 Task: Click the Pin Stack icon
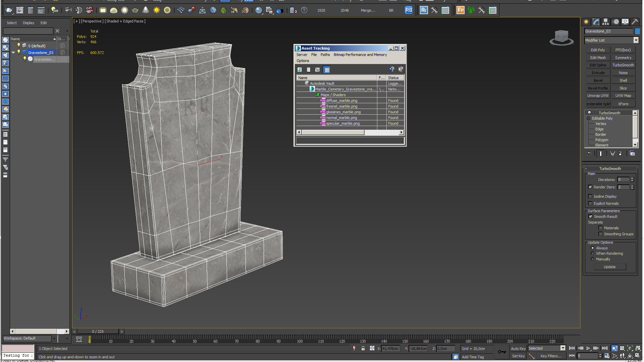pos(589,154)
